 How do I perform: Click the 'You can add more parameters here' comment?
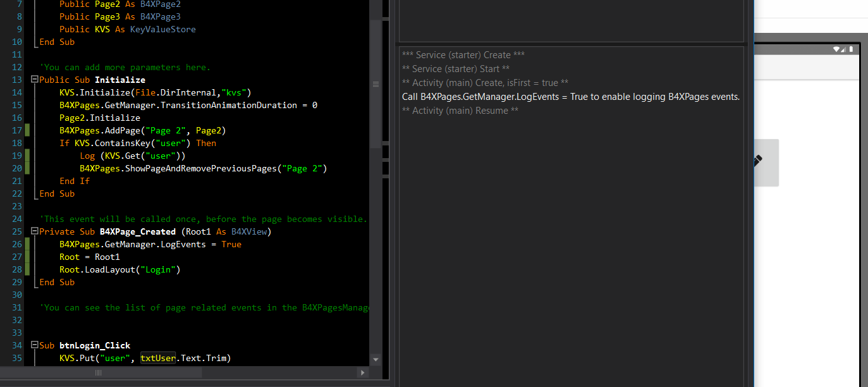pos(125,67)
